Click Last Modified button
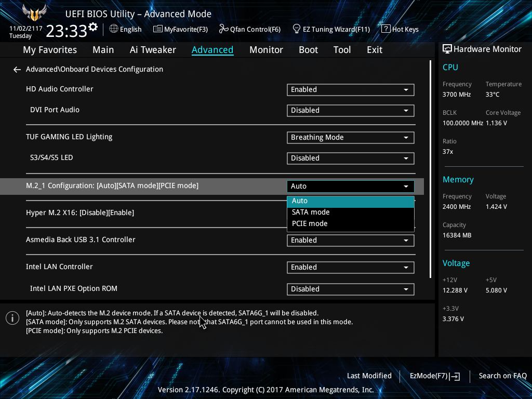532x399 pixels. [369, 376]
